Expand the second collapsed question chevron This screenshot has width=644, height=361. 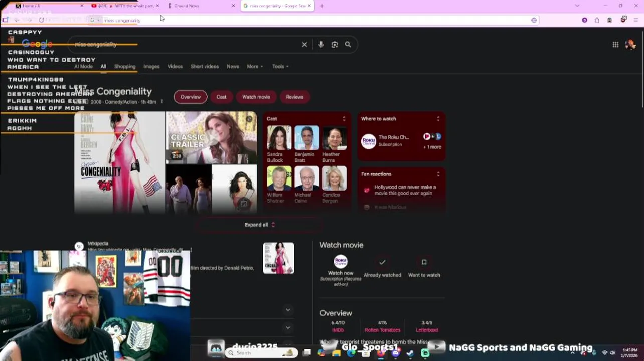click(x=288, y=327)
